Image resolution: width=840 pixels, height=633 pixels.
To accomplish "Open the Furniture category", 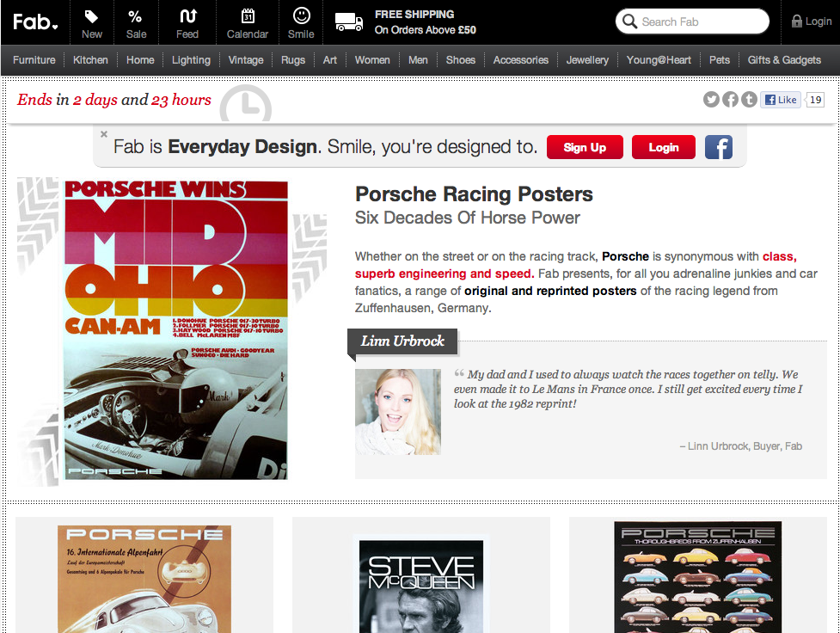I will tap(34, 60).
